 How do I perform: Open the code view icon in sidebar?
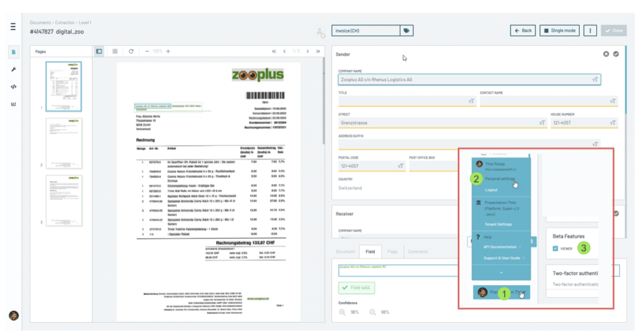click(13, 87)
